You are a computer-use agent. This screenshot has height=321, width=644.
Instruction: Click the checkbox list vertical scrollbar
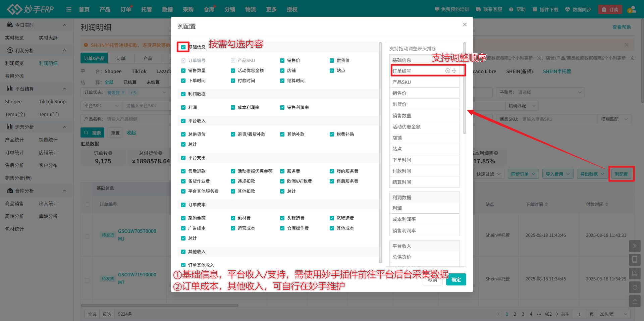tap(380, 151)
